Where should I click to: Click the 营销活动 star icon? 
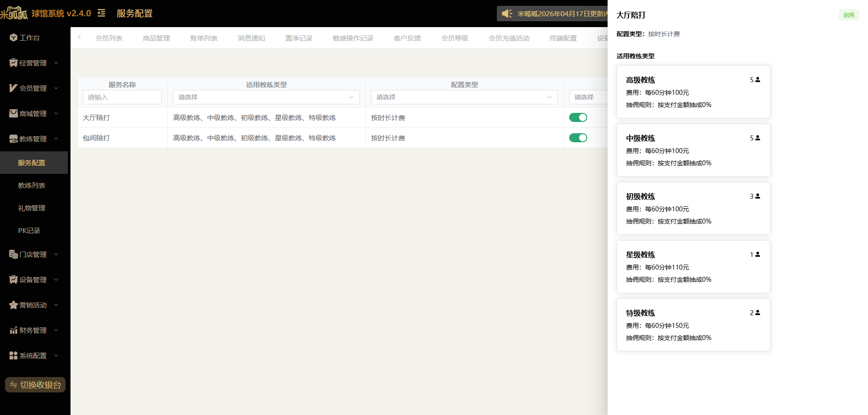pyautogui.click(x=14, y=305)
